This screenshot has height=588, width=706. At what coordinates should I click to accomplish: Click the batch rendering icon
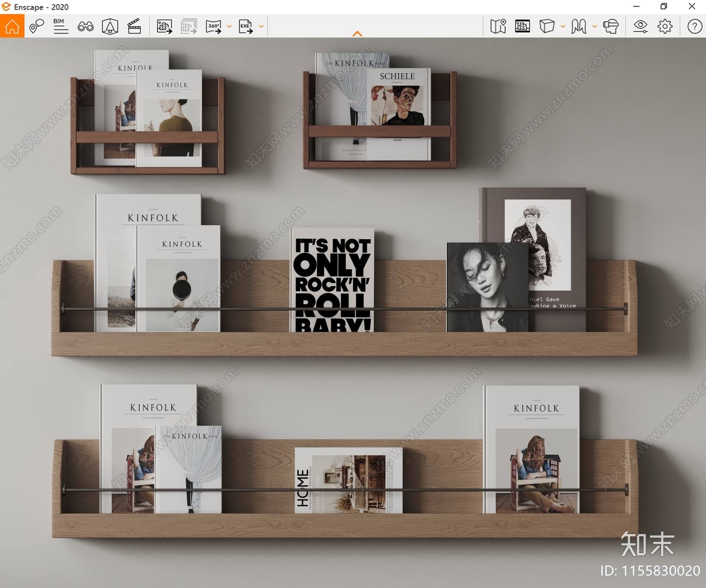point(189,26)
